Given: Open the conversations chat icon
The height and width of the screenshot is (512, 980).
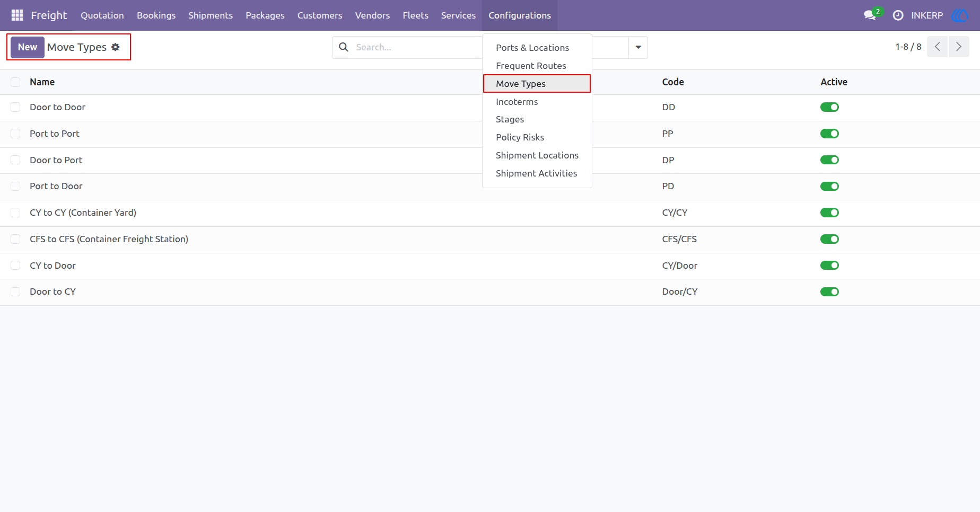Looking at the screenshot, I should click(x=870, y=15).
